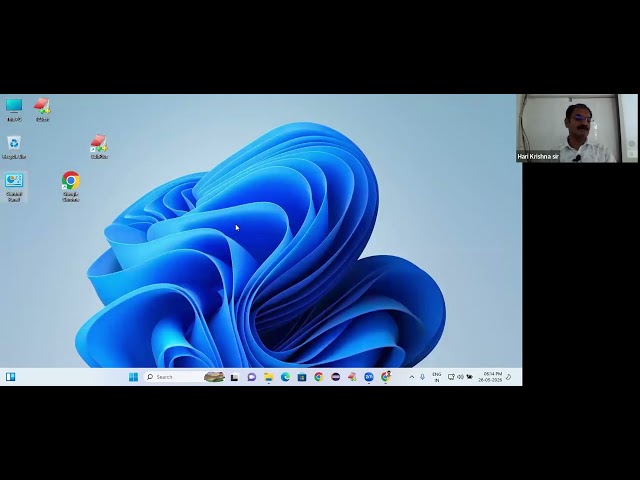This screenshot has height=480, width=640.
Task: Click Hari Krishna sir's video thumbnail
Action: tap(577, 128)
